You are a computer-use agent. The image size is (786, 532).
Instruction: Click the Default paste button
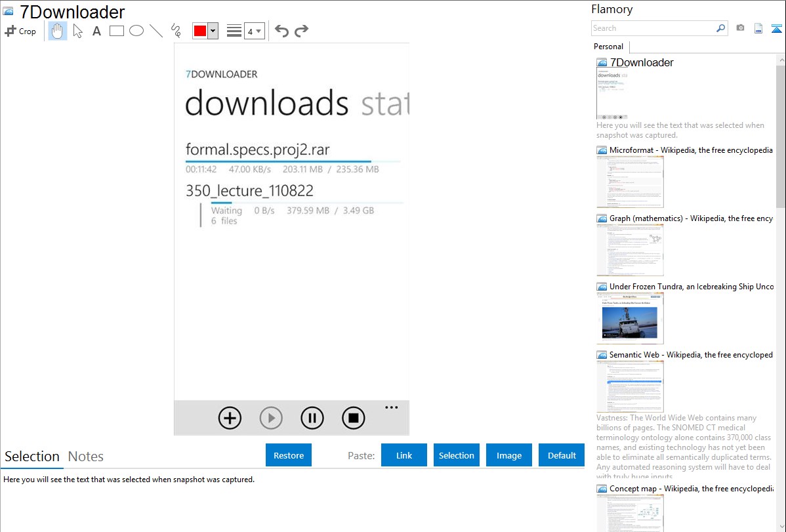click(x=562, y=455)
